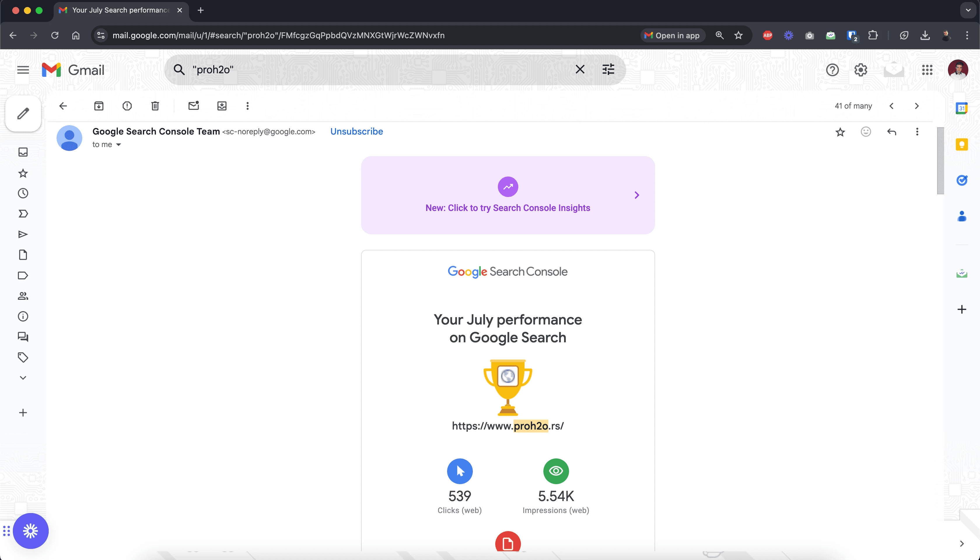Click the Compose pencil button
The height and width of the screenshot is (560, 980).
click(23, 114)
